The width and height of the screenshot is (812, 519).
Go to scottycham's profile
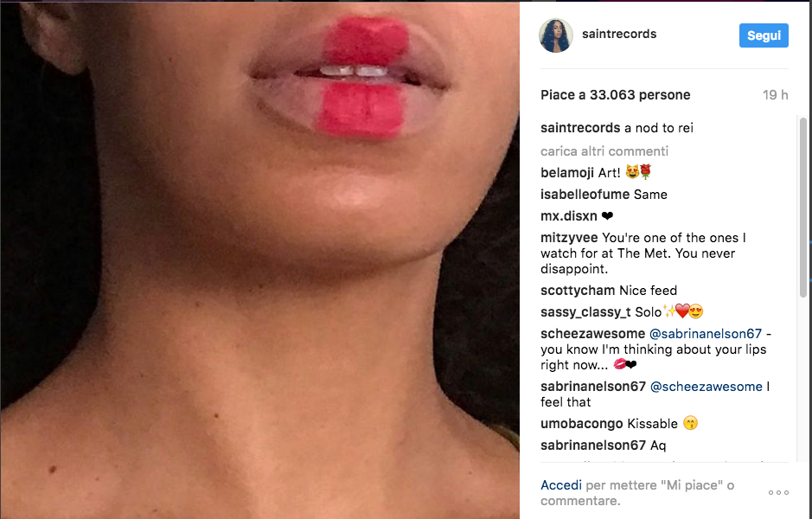tap(578, 291)
